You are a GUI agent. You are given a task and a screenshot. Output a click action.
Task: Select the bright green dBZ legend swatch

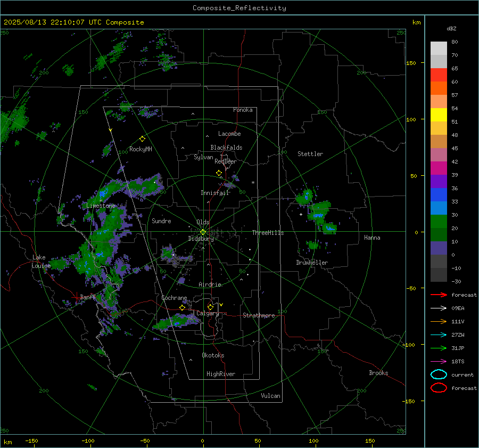[439, 222]
